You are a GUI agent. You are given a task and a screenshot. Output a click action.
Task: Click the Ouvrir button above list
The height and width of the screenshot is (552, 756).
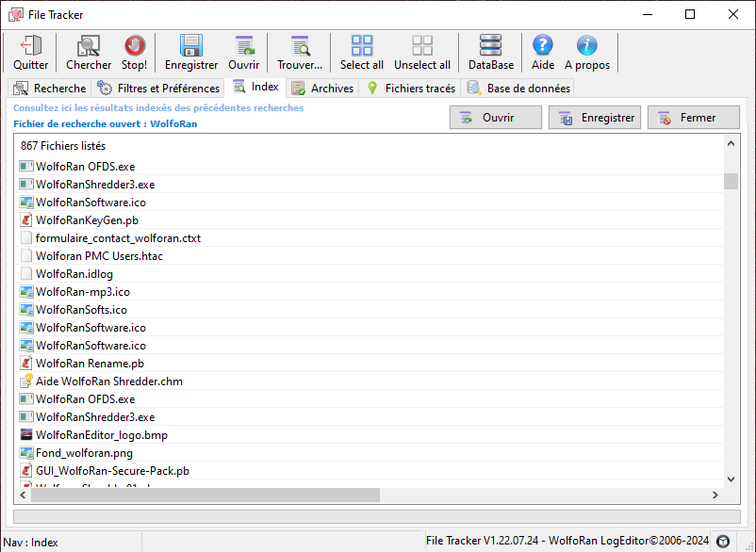point(496,118)
